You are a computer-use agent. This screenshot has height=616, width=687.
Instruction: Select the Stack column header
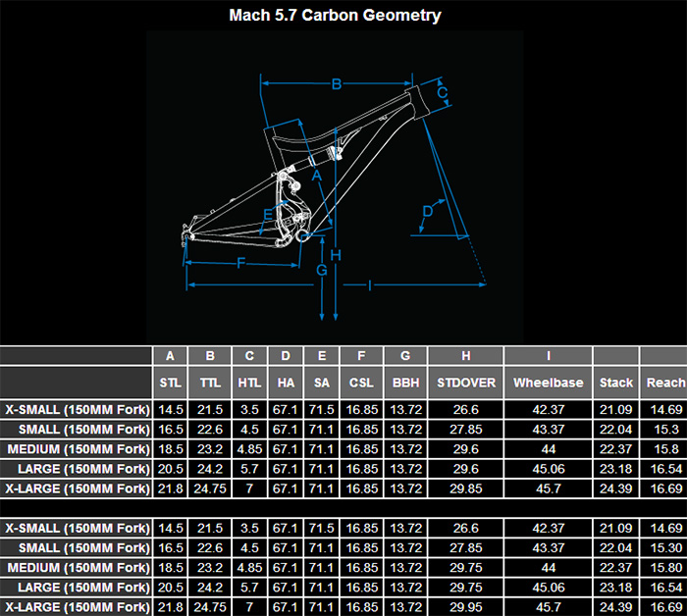[617, 383]
